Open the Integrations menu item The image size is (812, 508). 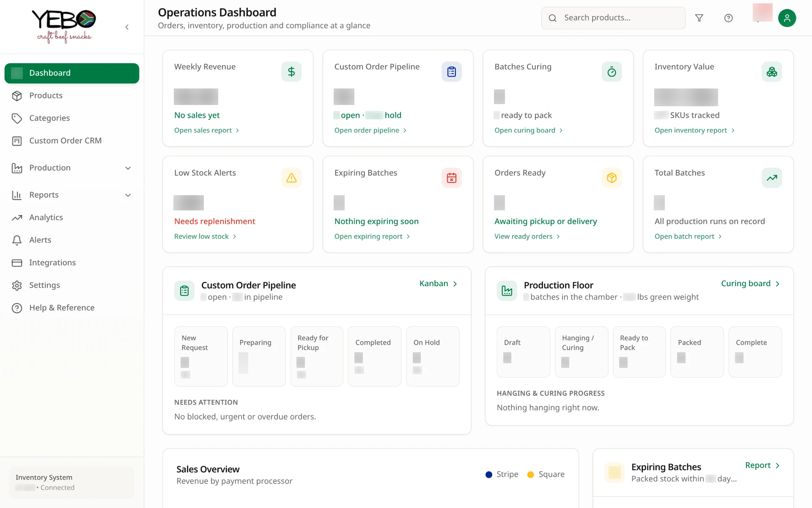[x=72, y=263]
